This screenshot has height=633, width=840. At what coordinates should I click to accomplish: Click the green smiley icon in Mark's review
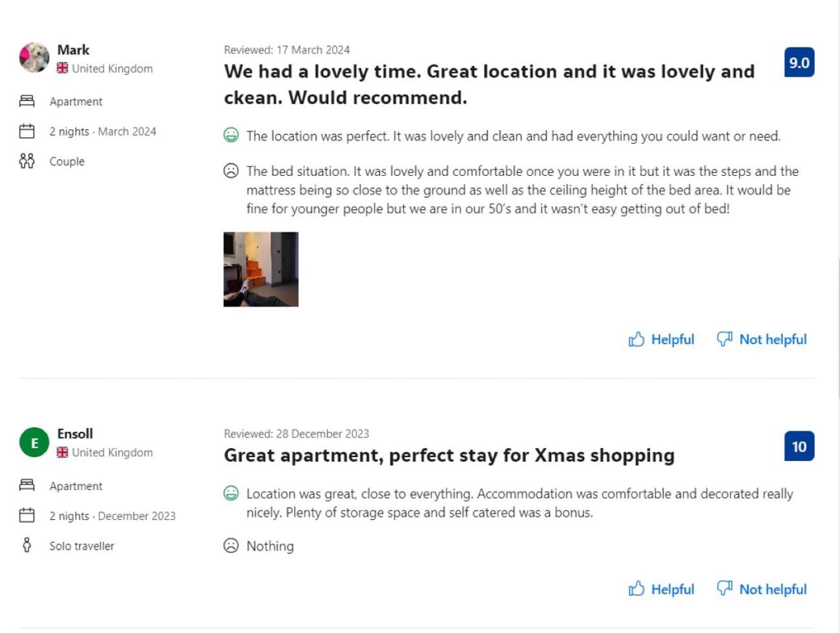pos(231,135)
